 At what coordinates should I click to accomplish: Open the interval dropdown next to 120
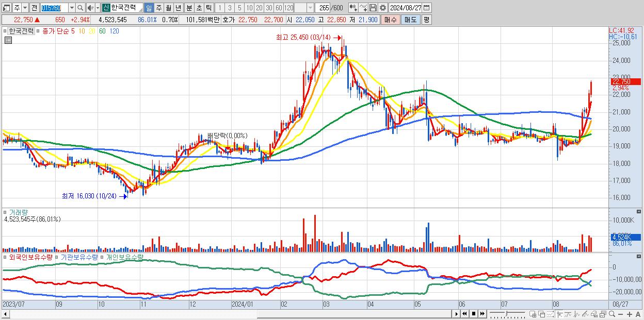point(311,8)
